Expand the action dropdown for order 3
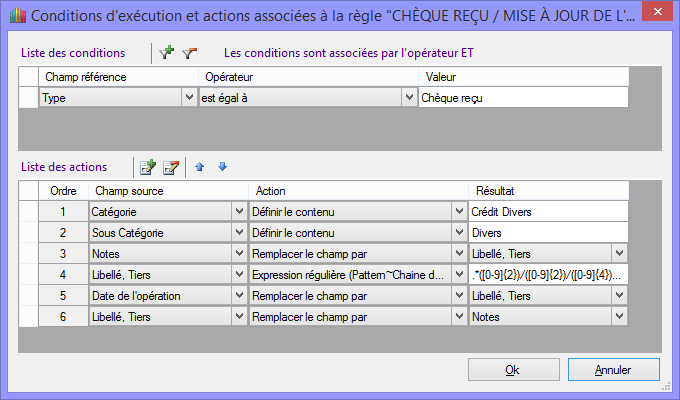The height and width of the screenshot is (400, 680). point(458,254)
